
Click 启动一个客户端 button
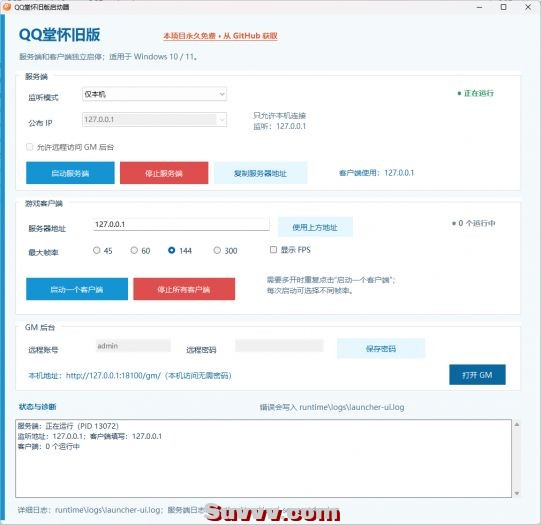(x=77, y=289)
